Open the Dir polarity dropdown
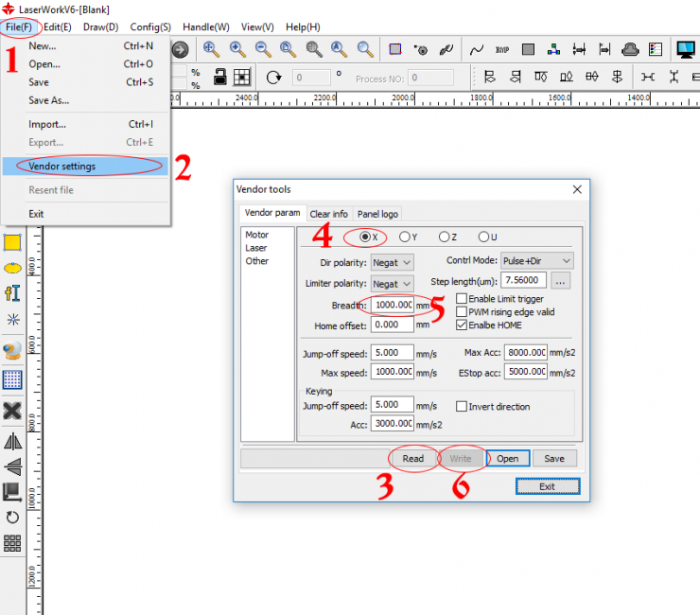The height and width of the screenshot is (615, 700). [x=392, y=261]
